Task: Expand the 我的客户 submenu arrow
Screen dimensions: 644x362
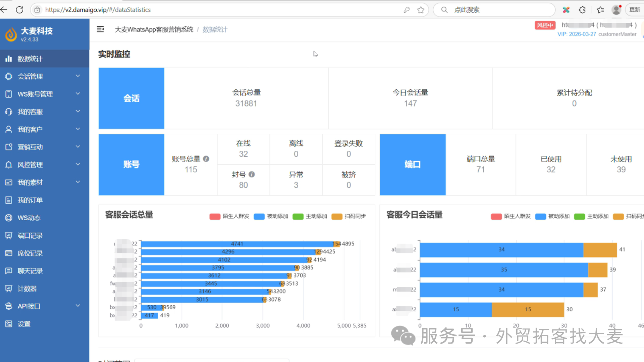Action: pyautogui.click(x=78, y=129)
